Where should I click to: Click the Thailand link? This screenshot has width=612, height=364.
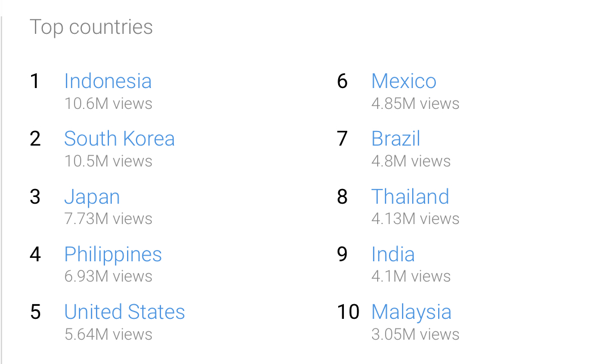point(410,196)
